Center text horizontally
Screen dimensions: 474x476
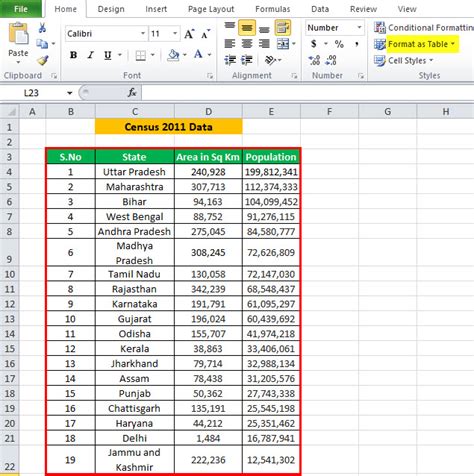tap(247, 44)
